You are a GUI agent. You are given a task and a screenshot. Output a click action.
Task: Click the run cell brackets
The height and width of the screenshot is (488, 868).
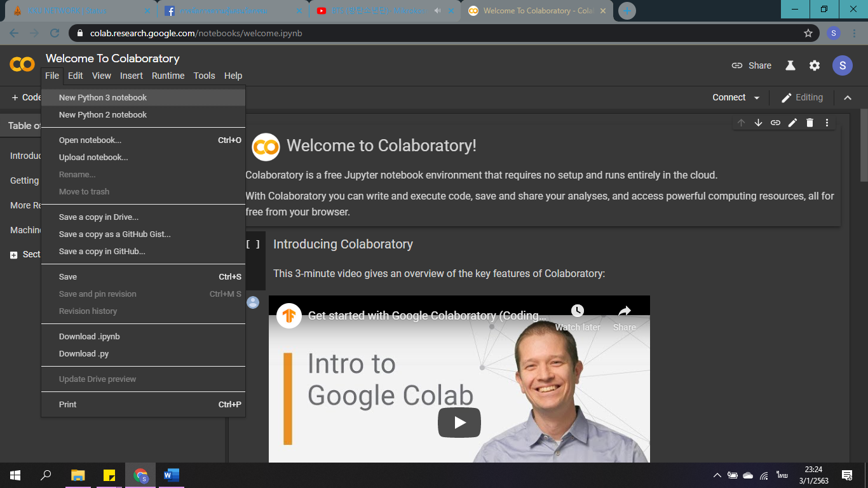point(253,244)
